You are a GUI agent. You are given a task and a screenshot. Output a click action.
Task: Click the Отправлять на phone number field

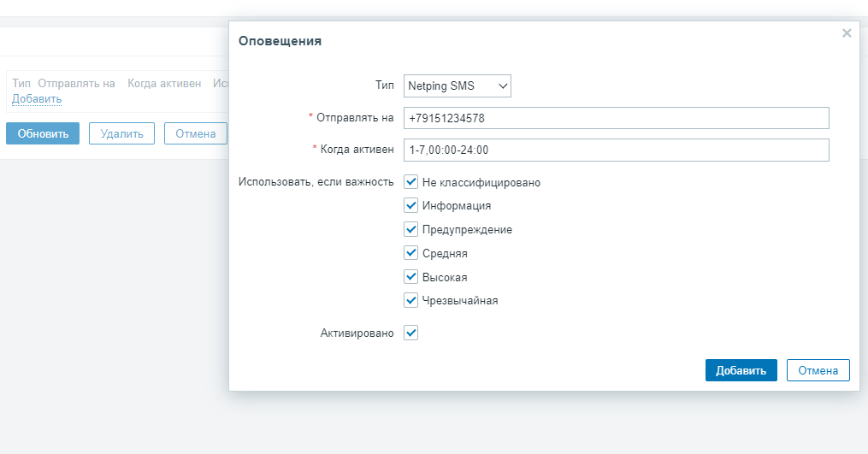(616, 118)
